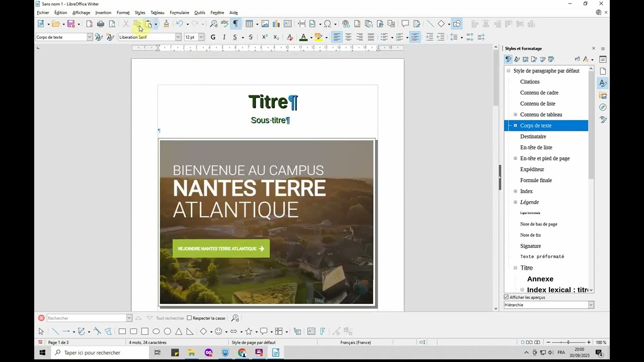Center align text icon
This screenshot has height=362, width=644.
click(x=348, y=37)
